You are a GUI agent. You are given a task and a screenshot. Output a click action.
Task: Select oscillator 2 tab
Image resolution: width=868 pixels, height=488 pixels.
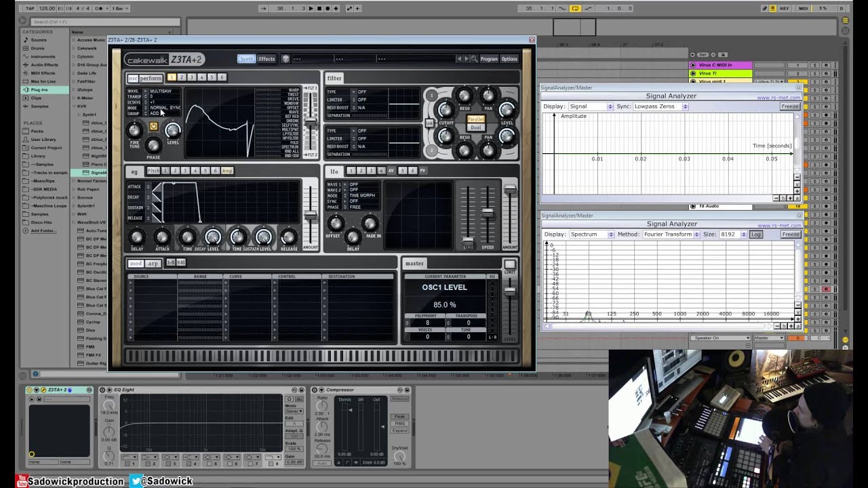coord(182,77)
